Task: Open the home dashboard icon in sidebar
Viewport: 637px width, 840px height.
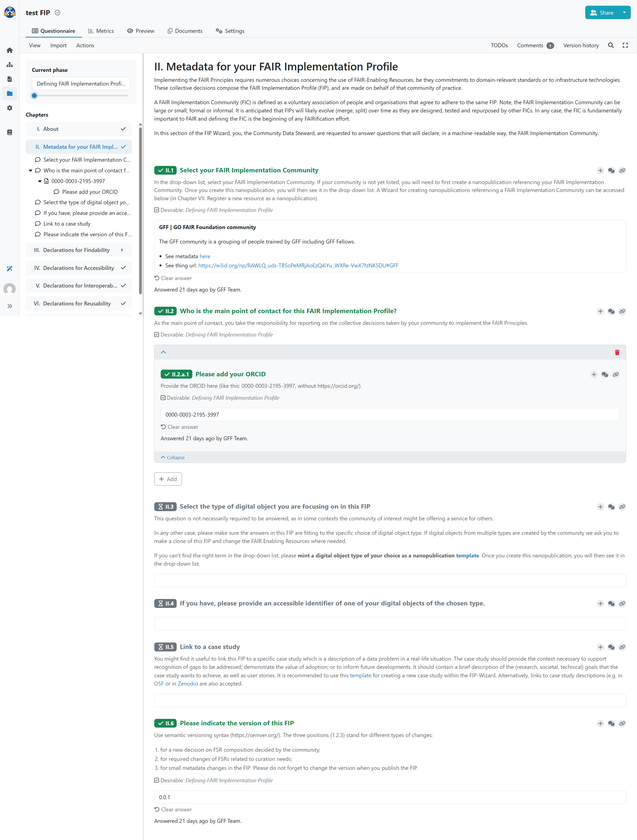Action: [9, 50]
